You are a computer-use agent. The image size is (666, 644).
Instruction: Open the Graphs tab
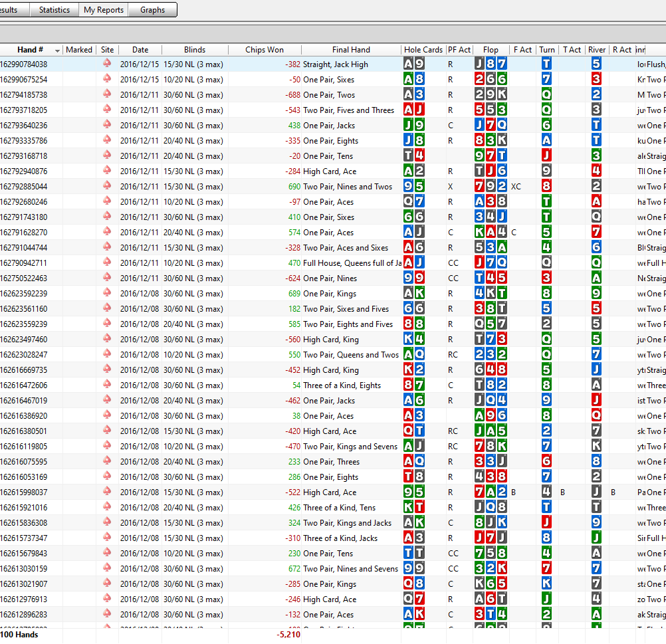[x=152, y=10]
